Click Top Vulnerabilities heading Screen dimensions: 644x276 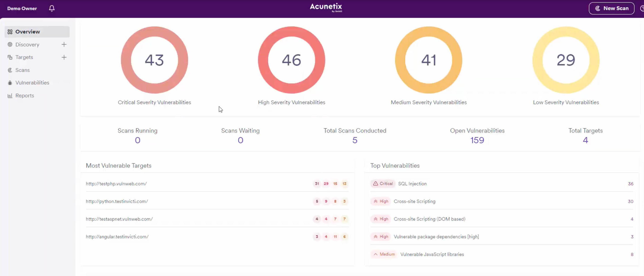[395, 166]
